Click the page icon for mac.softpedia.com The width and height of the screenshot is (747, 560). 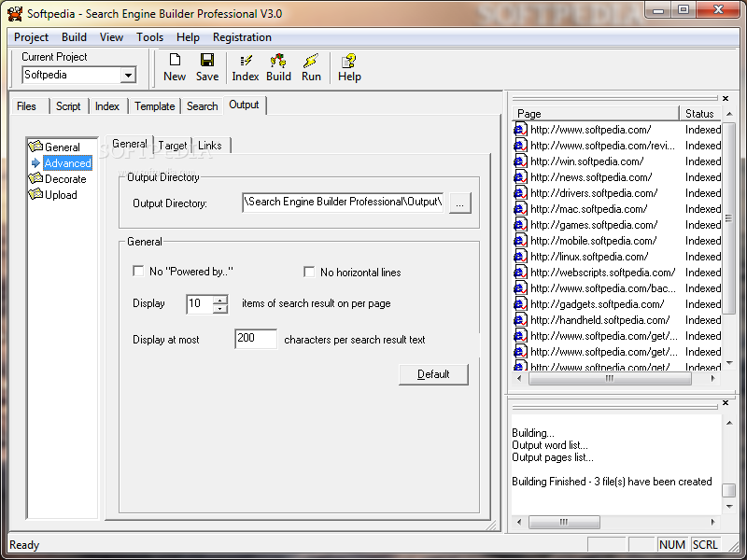[520, 209]
